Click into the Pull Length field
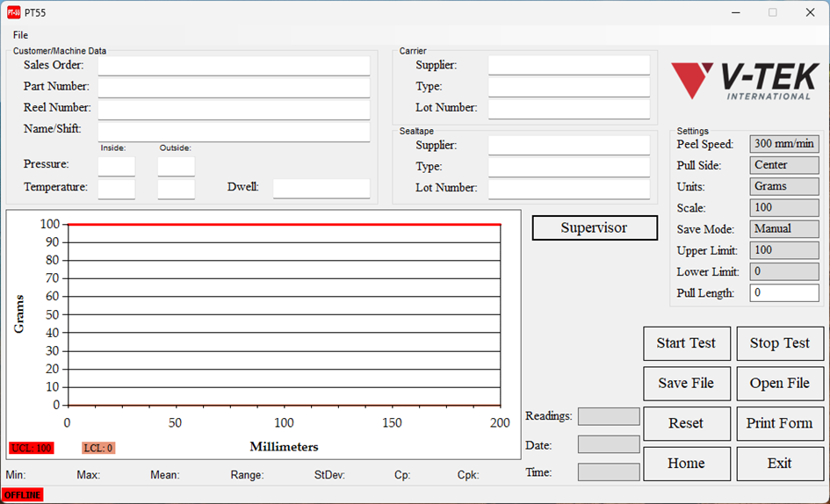830x504 pixels. 783,293
